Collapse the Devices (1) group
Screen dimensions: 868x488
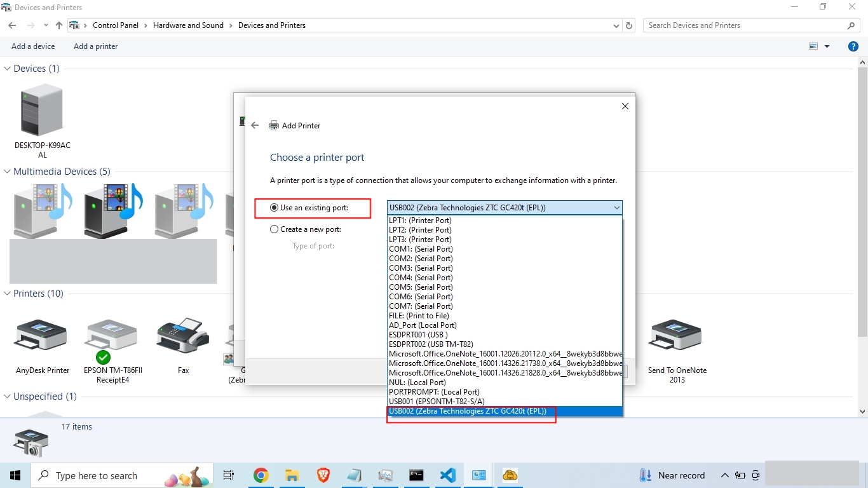[x=8, y=69]
